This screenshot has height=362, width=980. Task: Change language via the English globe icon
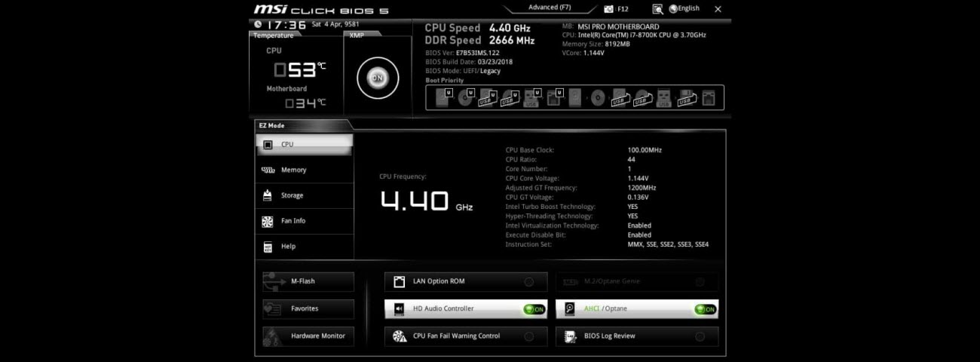tap(672, 9)
